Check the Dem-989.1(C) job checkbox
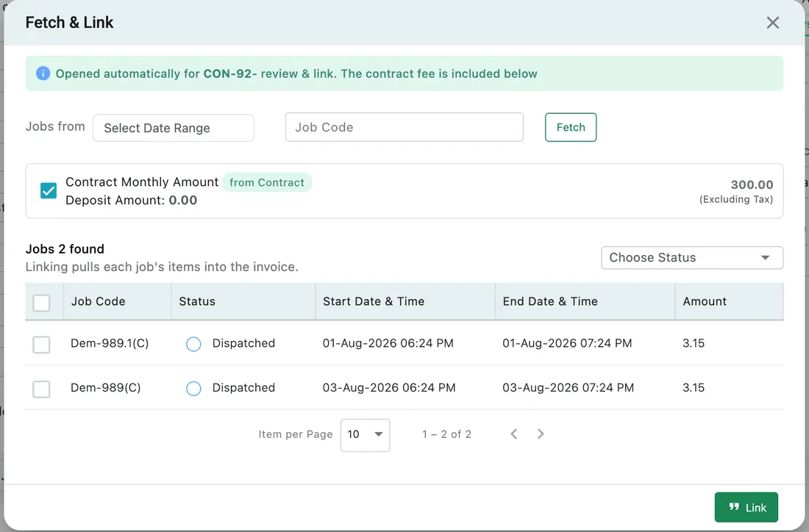The width and height of the screenshot is (809, 532). [41, 345]
